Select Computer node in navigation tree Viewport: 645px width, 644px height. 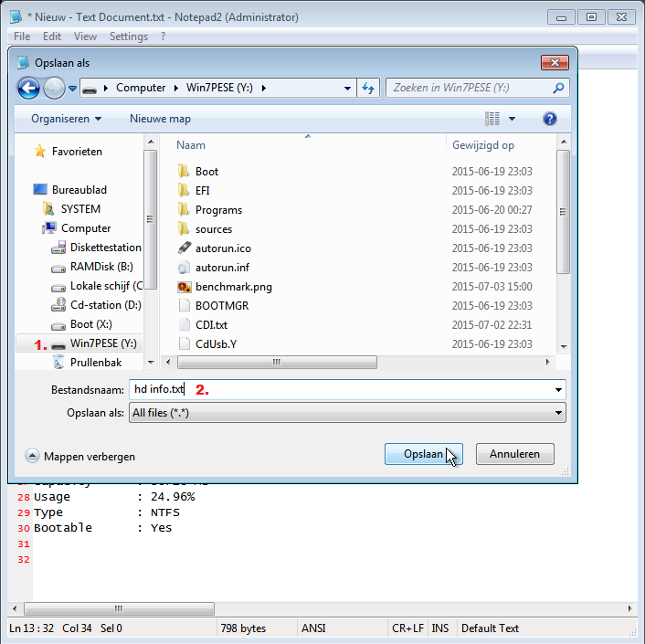77,228
